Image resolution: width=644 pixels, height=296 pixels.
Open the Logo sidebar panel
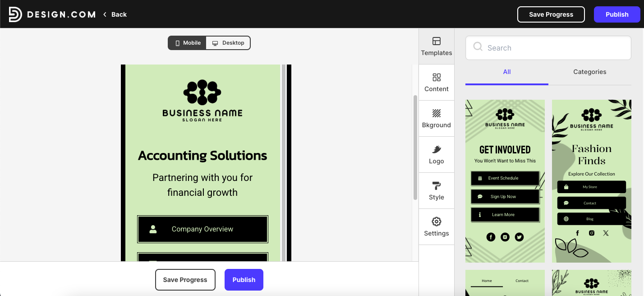tap(436, 155)
